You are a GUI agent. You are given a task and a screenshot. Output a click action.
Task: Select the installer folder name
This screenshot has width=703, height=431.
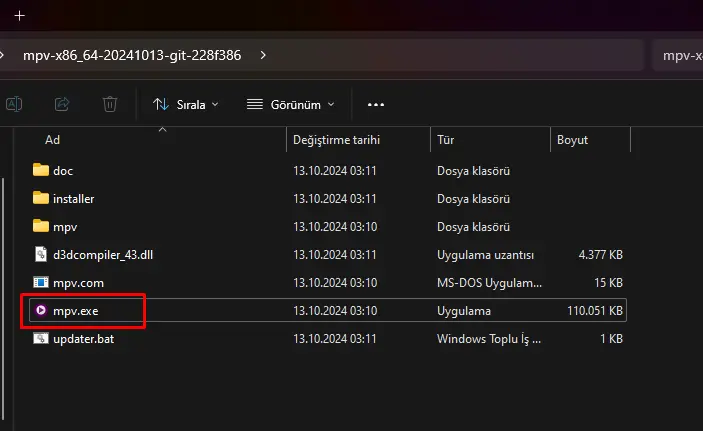tap(74, 199)
